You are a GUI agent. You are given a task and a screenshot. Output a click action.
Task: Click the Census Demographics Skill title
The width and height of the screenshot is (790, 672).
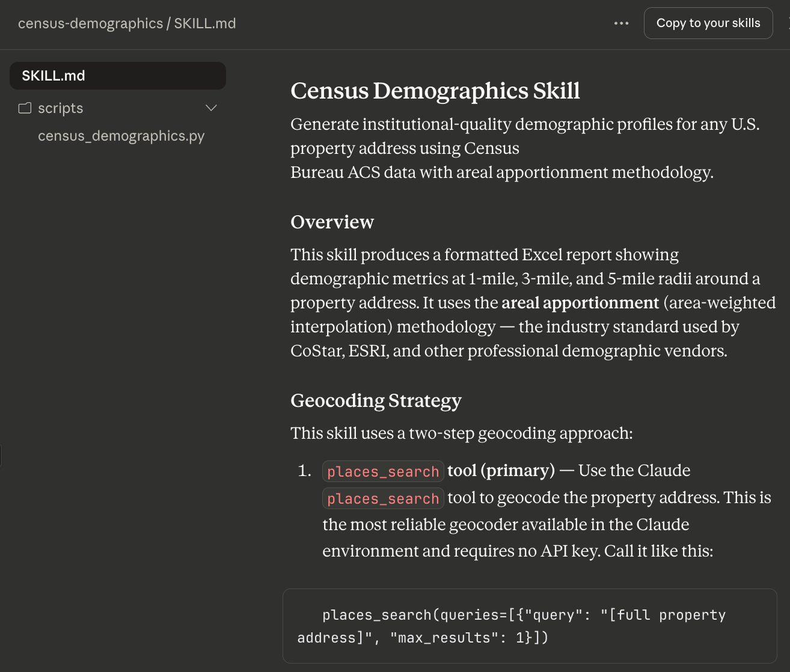pos(435,91)
